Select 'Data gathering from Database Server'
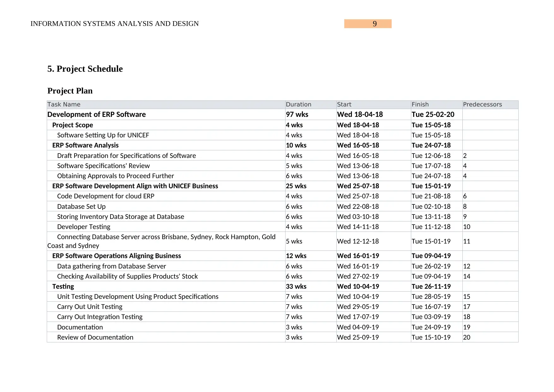 [111, 266]
